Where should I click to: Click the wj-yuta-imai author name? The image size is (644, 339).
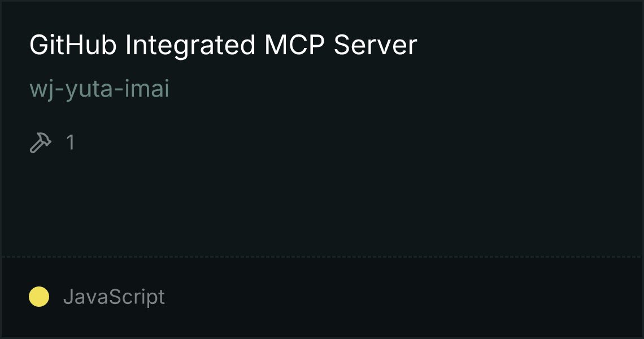click(x=99, y=89)
